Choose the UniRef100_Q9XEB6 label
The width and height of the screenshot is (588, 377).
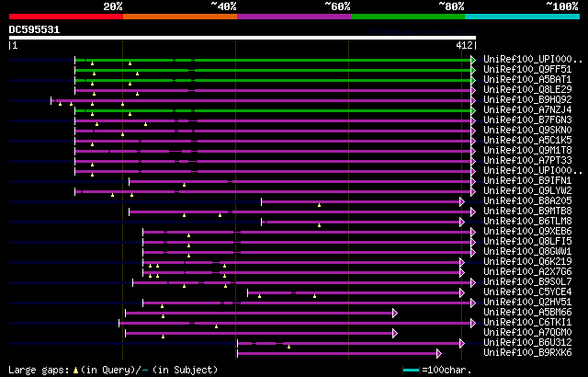(527, 232)
